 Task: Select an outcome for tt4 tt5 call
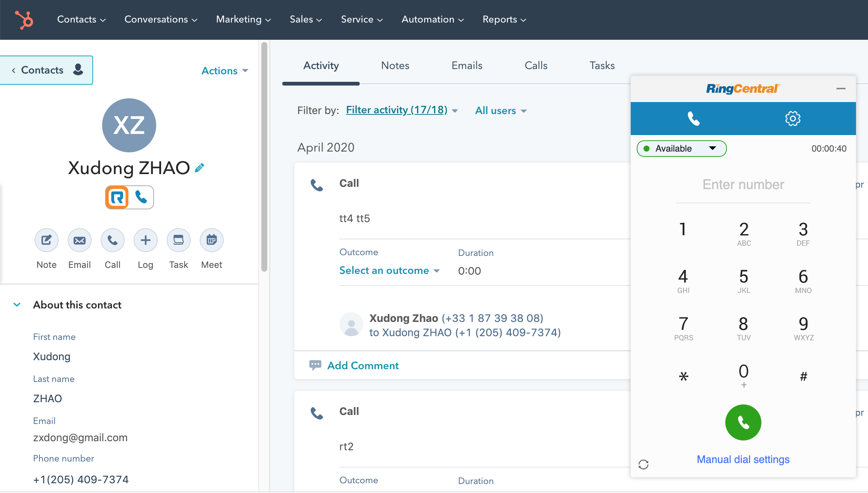(389, 271)
